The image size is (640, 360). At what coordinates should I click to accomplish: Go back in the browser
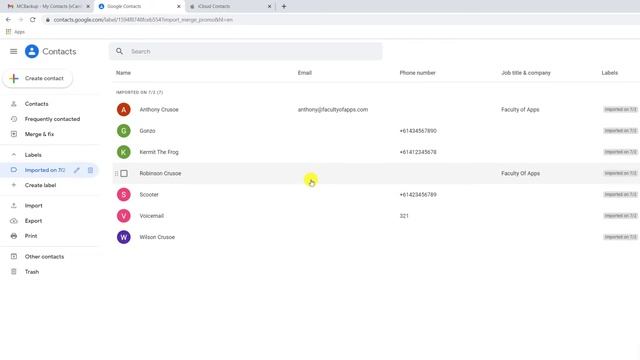[8, 20]
